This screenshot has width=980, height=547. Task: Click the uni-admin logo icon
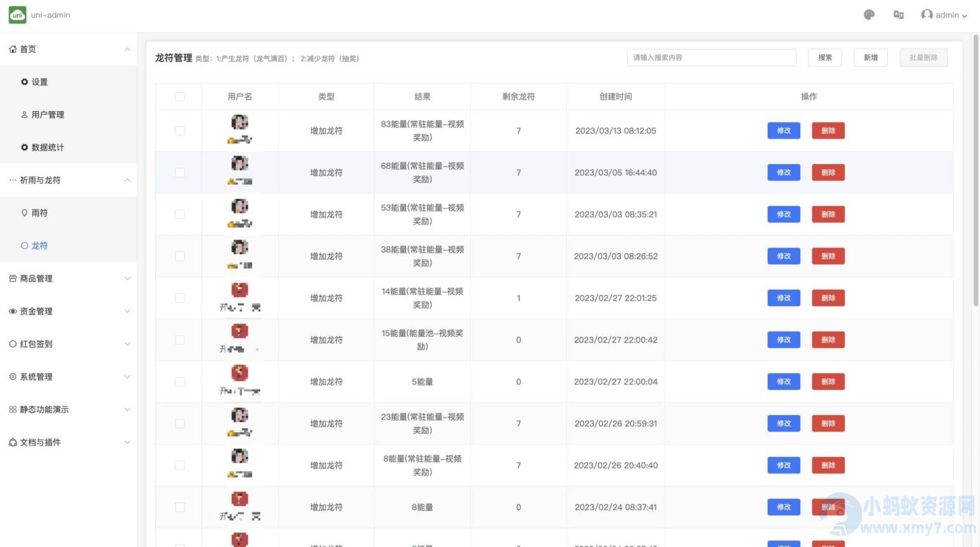pos(17,15)
